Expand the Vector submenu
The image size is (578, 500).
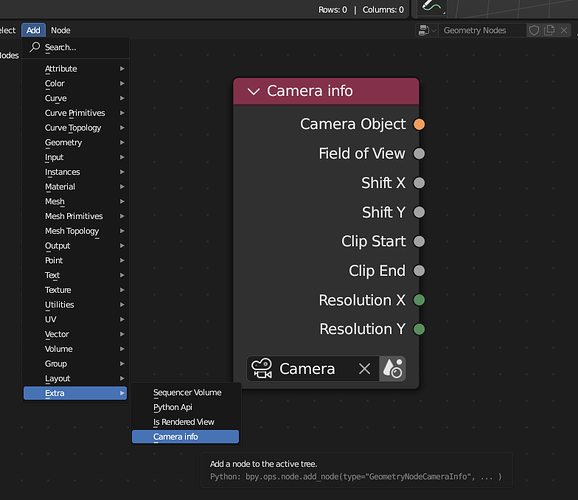pyautogui.click(x=75, y=334)
